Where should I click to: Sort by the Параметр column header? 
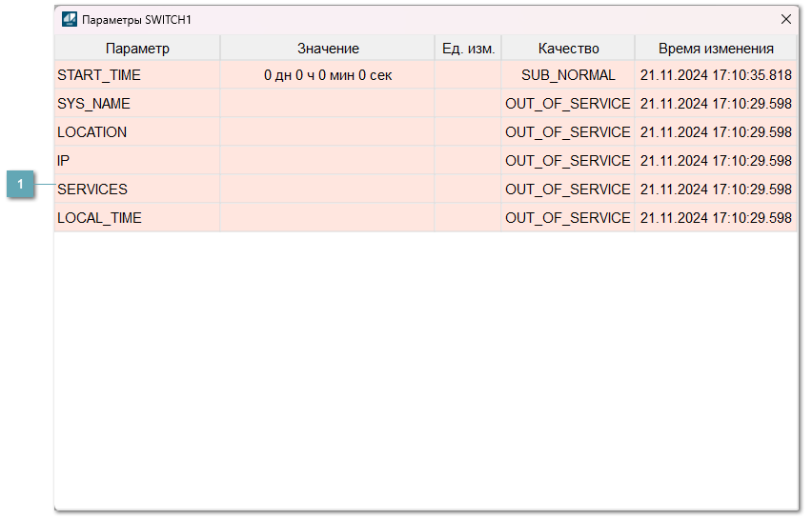pyautogui.click(x=137, y=49)
